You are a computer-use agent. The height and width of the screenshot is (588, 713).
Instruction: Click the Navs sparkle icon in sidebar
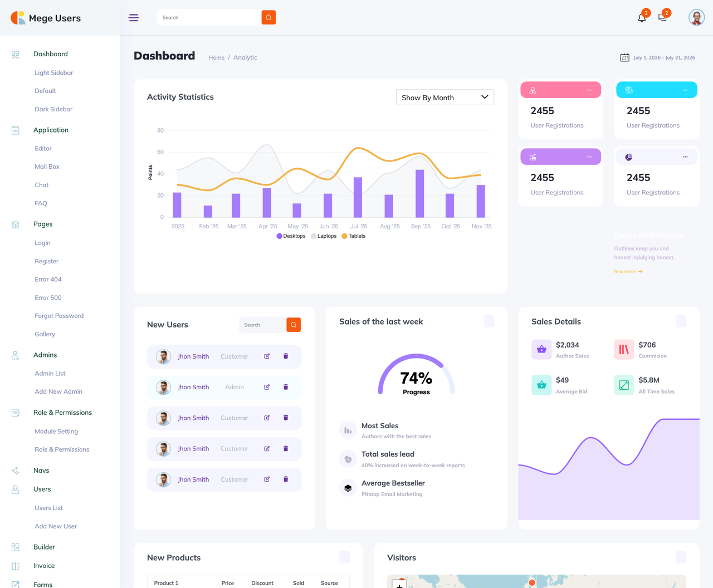point(16,471)
